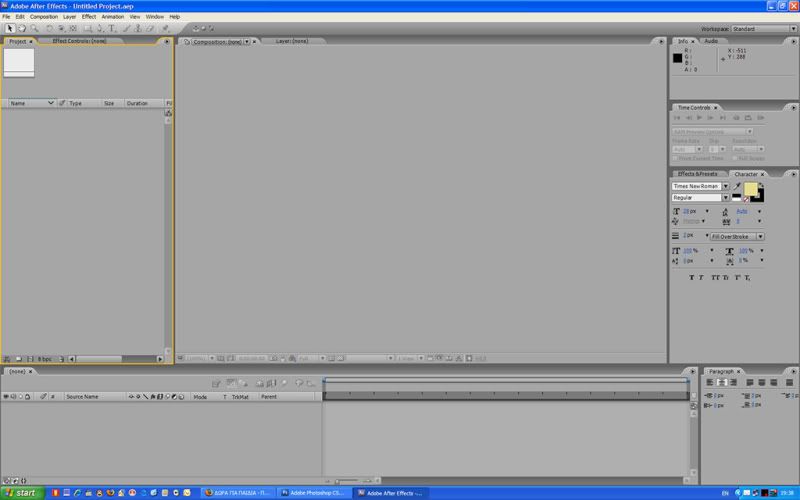Select the Rectangular Mask tool
The height and width of the screenshot is (500, 800).
(x=88, y=29)
